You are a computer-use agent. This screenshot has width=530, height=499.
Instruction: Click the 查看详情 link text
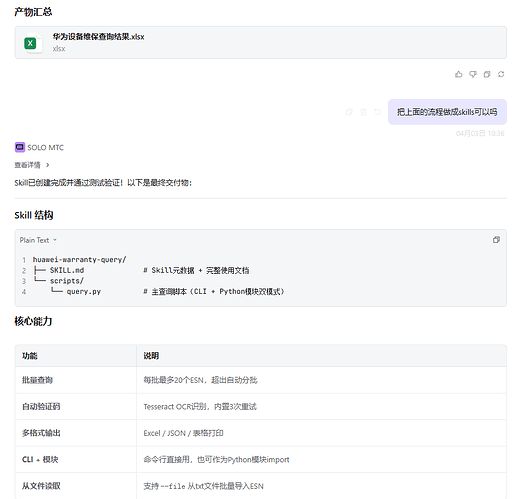(27, 165)
